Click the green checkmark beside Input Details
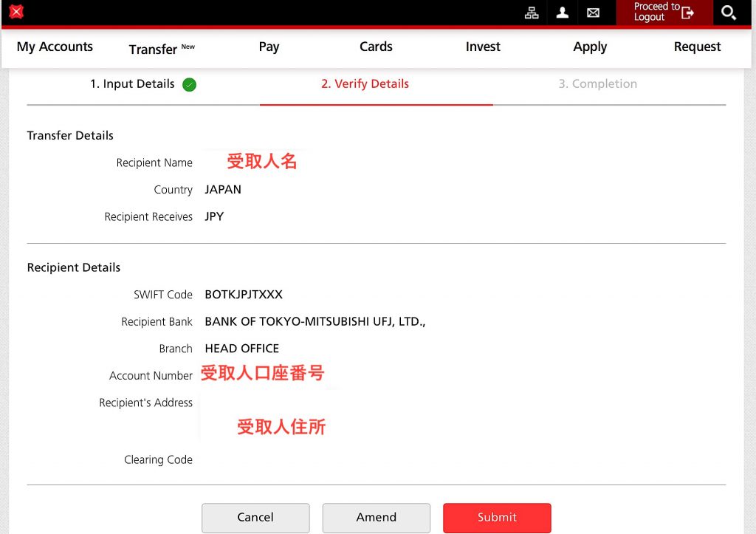The width and height of the screenshot is (756, 534). point(190,85)
